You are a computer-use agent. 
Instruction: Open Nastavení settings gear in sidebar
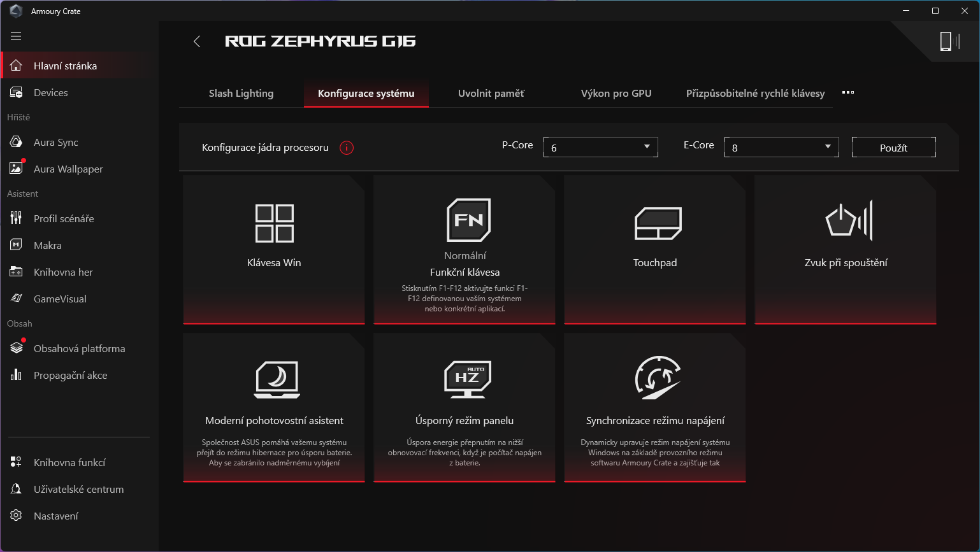click(x=56, y=516)
